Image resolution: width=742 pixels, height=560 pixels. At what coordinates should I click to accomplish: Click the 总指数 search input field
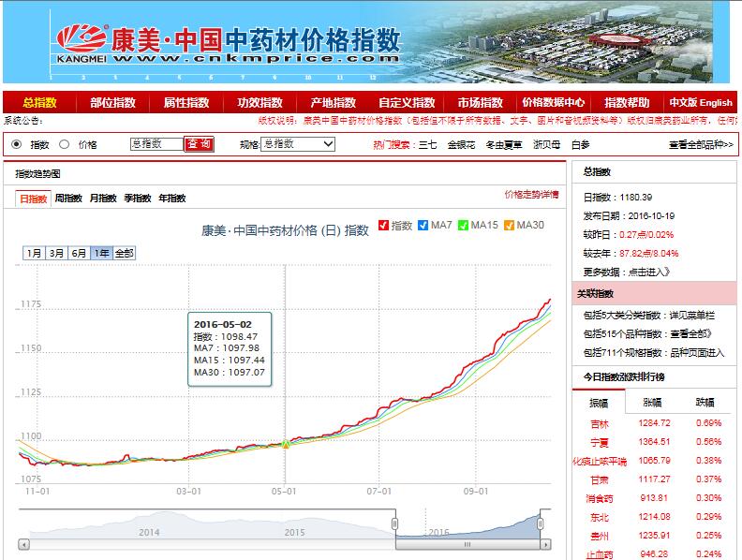pos(156,144)
